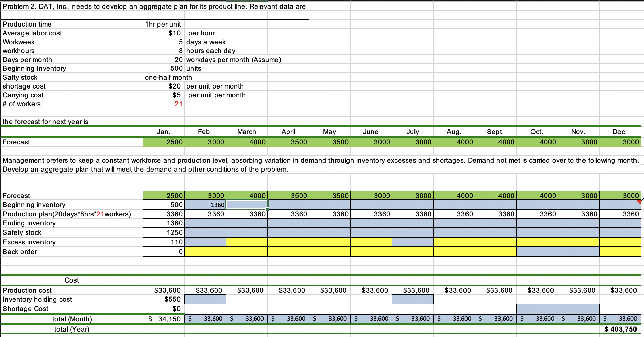This screenshot has width=644, height=337.
Task: Select the $5 carrying cost cell
Action: point(164,95)
